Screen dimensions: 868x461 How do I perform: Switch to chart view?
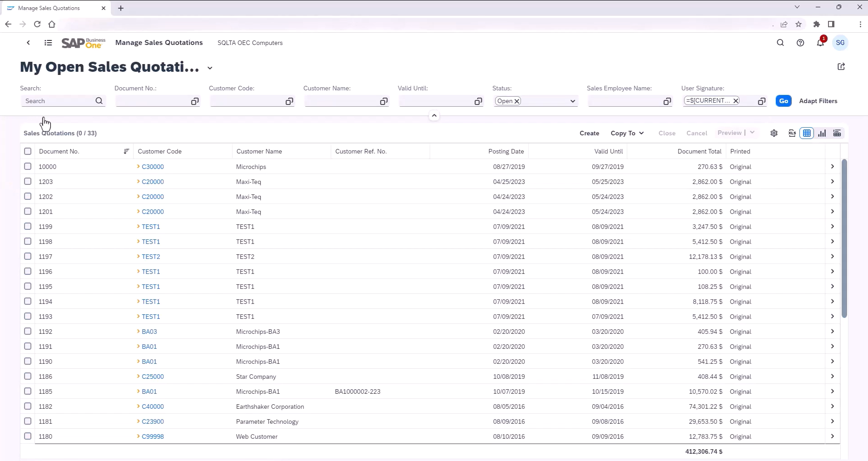(822, 133)
